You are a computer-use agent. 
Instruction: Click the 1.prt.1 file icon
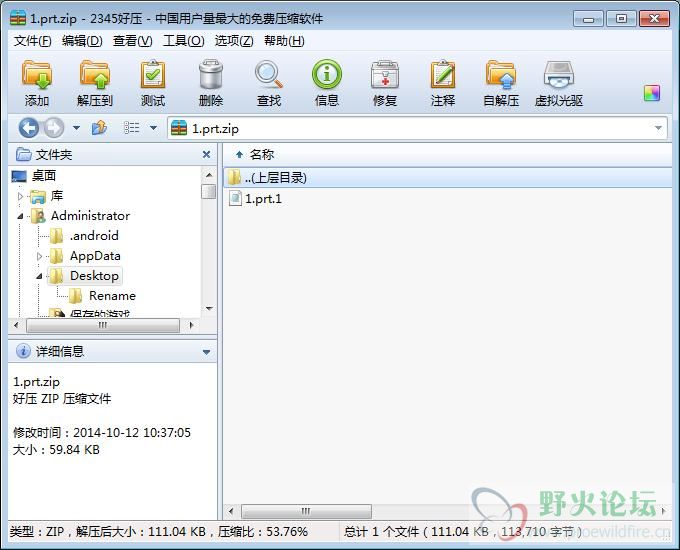pyautogui.click(x=235, y=199)
